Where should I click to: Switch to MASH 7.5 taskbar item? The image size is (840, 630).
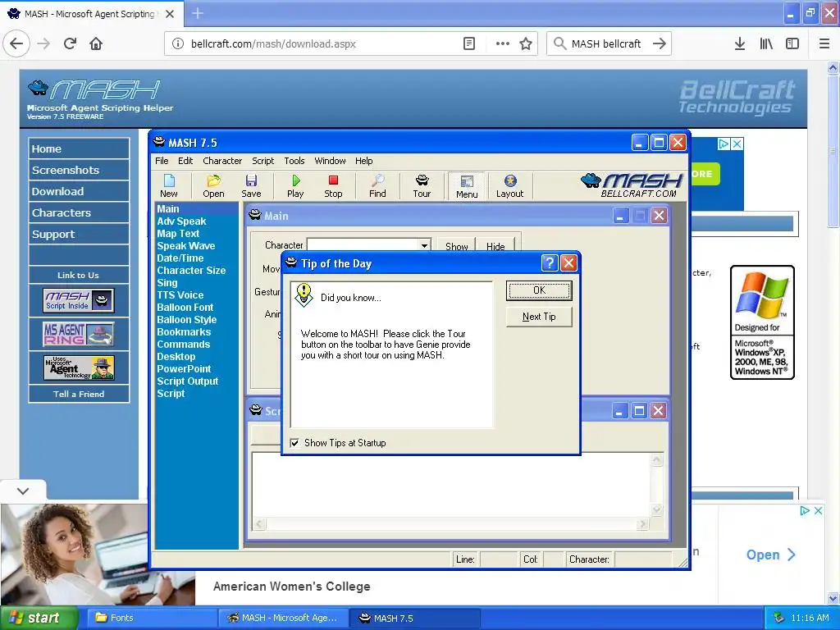tap(416, 618)
